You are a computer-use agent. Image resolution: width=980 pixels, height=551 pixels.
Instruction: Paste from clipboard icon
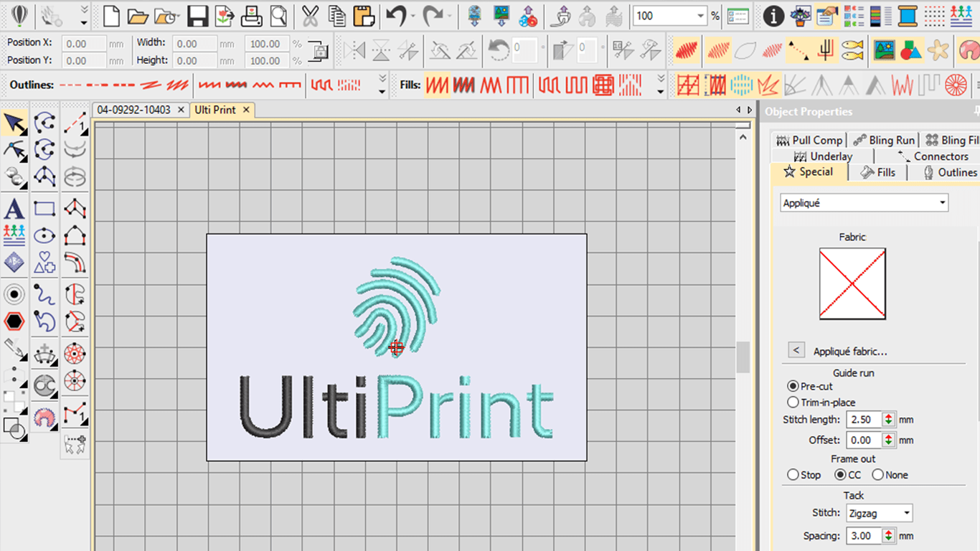[364, 16]
